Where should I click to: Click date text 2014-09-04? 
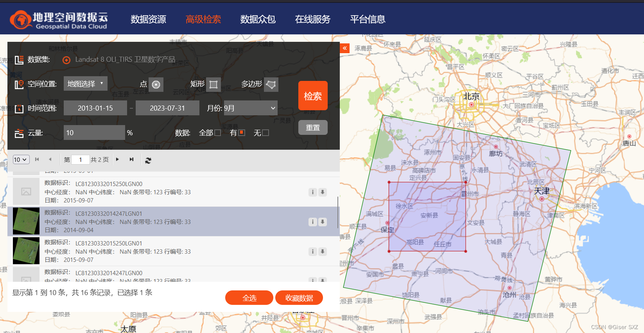coord(79,230)
